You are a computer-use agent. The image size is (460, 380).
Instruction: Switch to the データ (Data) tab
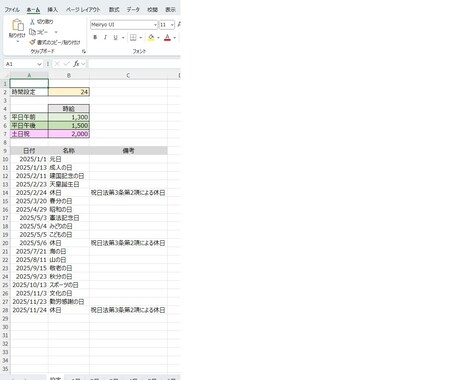click(133, 10)
